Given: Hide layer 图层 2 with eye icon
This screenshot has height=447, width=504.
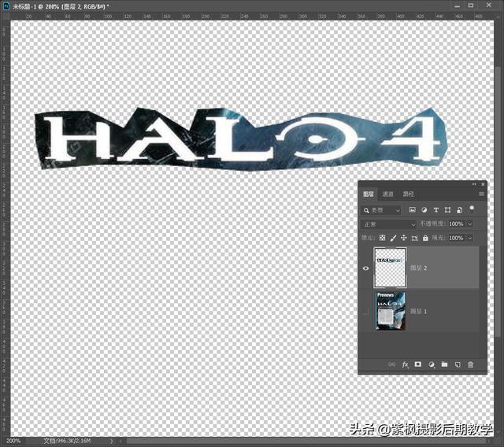Looking at the screenshot, I should 365,268.
